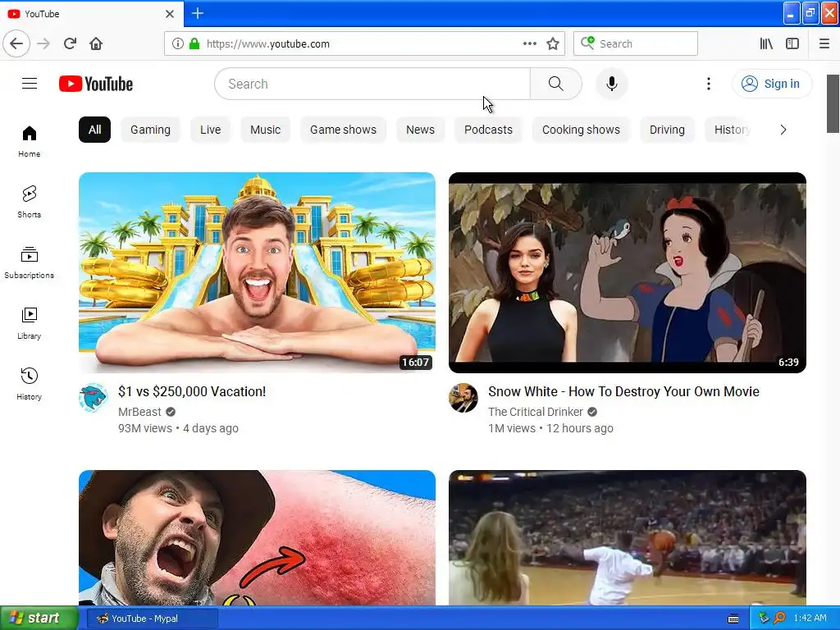Screen dimensions: 840x630
Task: Open '$1 vs $250,000 Vacation!' video title
Action: (x=192, y=391)
